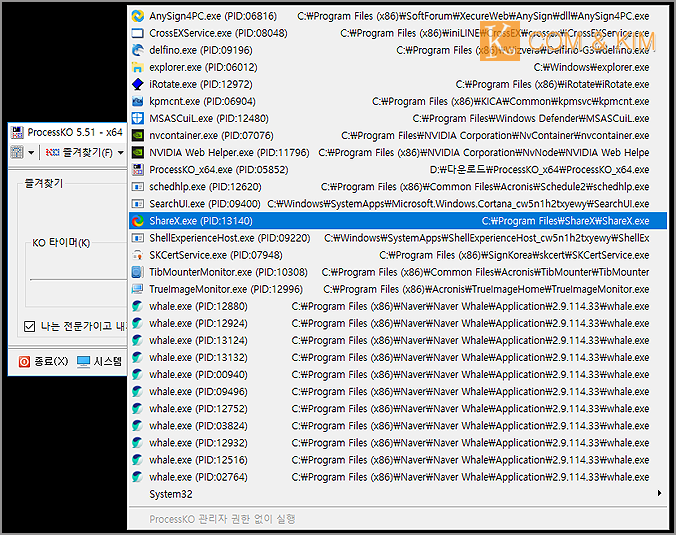Click the MSASCuiL.exe Windows Defender path

coord(531,118)
